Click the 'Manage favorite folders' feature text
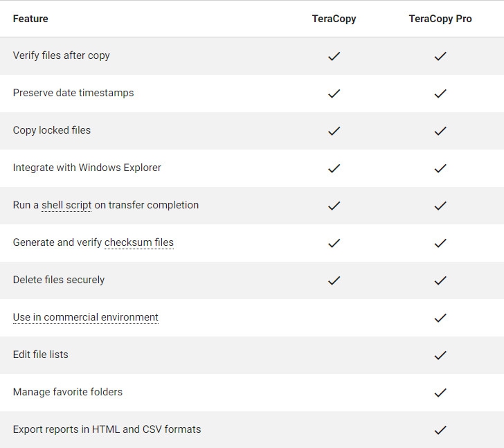The image size is (504, 448). pyautogui.click(x=67, y=392)
